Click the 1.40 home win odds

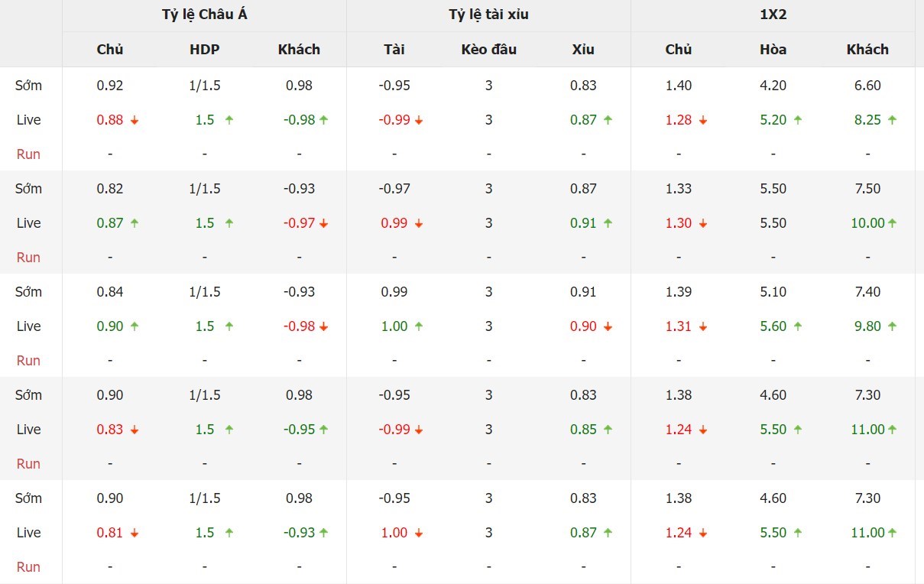click(x=679, y=86)
